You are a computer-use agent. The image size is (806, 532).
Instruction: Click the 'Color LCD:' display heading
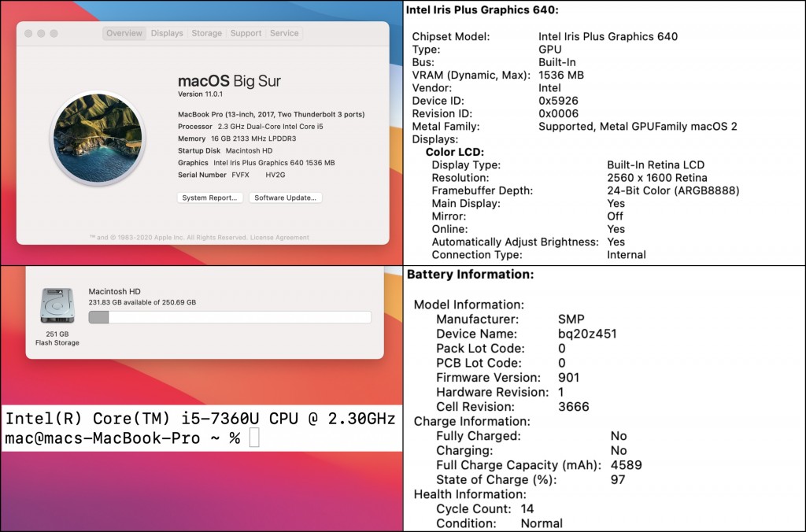click(454, 152)
